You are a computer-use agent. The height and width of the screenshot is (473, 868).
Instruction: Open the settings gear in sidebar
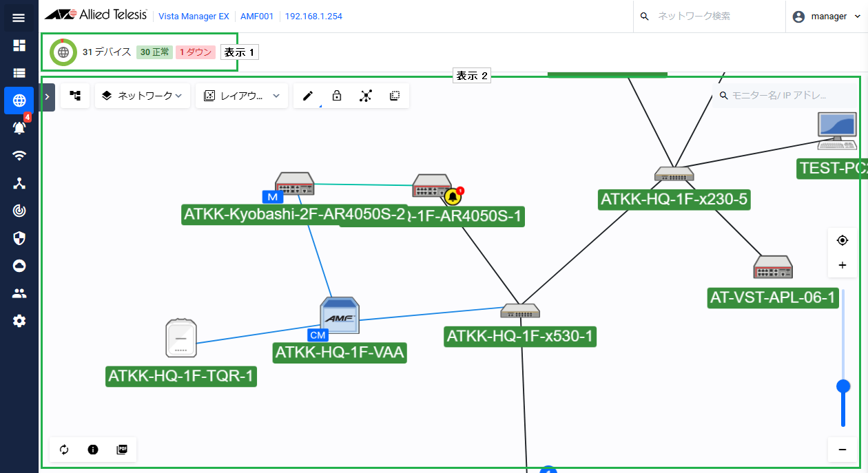click(19, 321)
